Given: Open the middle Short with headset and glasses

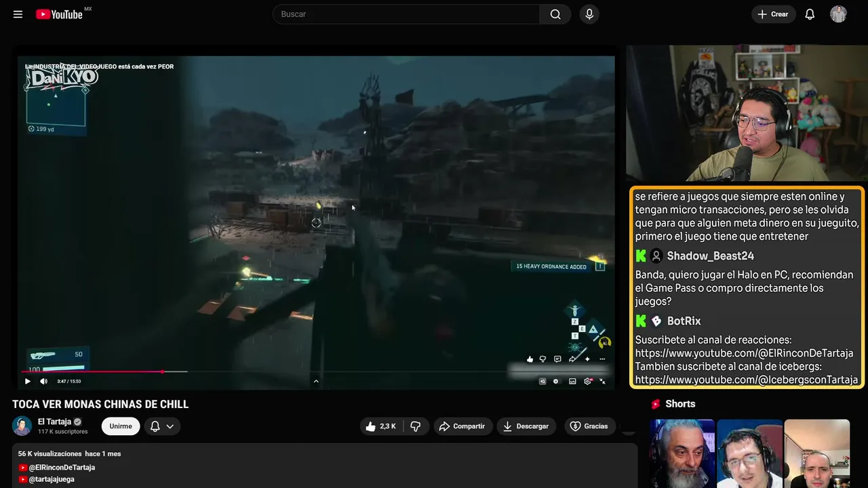Looking at the screenshot, I should pyautogui.click(x=749, y=453).
